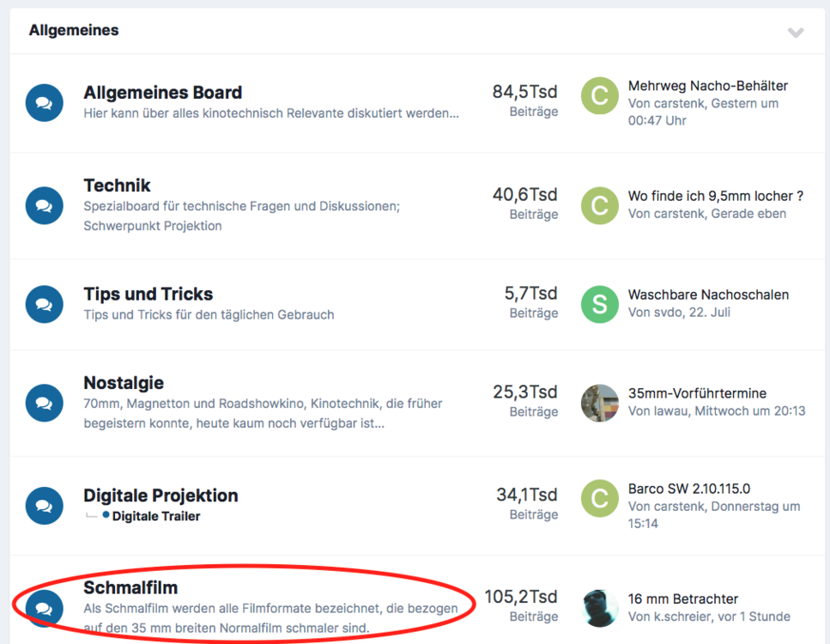The height and width of the screenshot is (644, 830).
Task: Open the green S avatar of svdo
Action: pos(599,304)
